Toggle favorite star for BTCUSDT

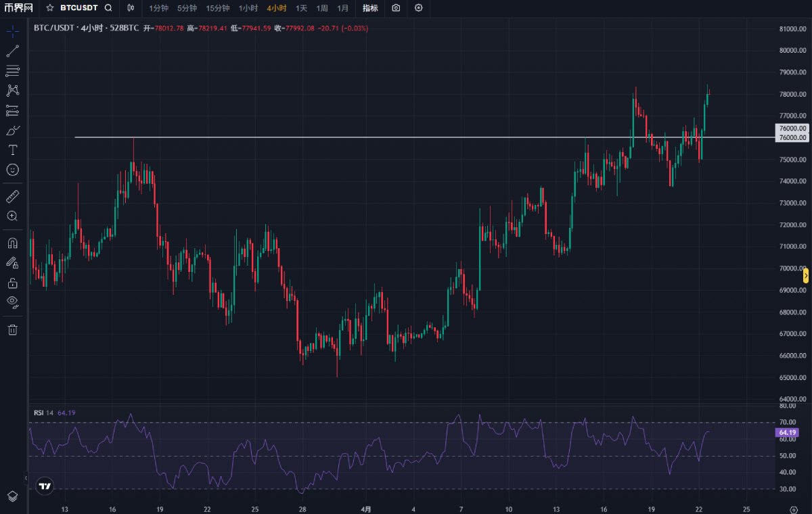(x=49, y=8)
